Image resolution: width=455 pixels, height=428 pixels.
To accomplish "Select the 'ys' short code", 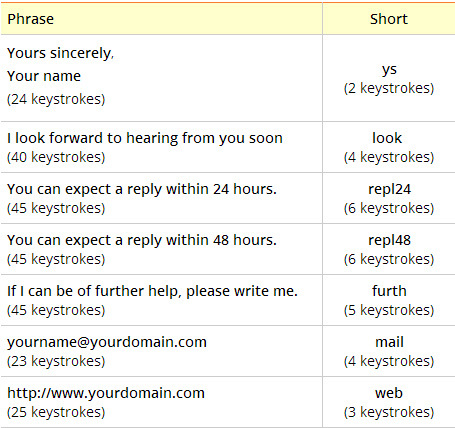I will (389, 70).
